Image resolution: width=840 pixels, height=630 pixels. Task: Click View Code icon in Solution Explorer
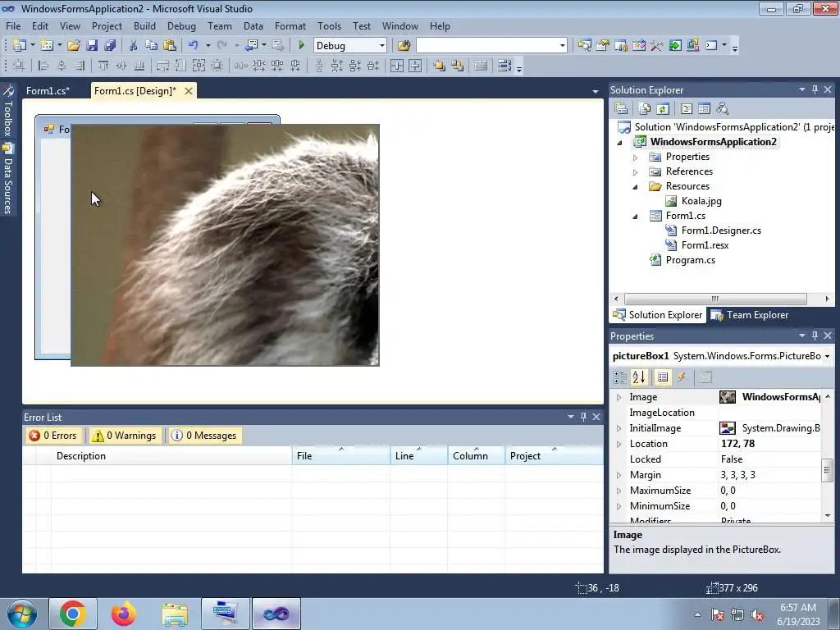tap(687, 109)
